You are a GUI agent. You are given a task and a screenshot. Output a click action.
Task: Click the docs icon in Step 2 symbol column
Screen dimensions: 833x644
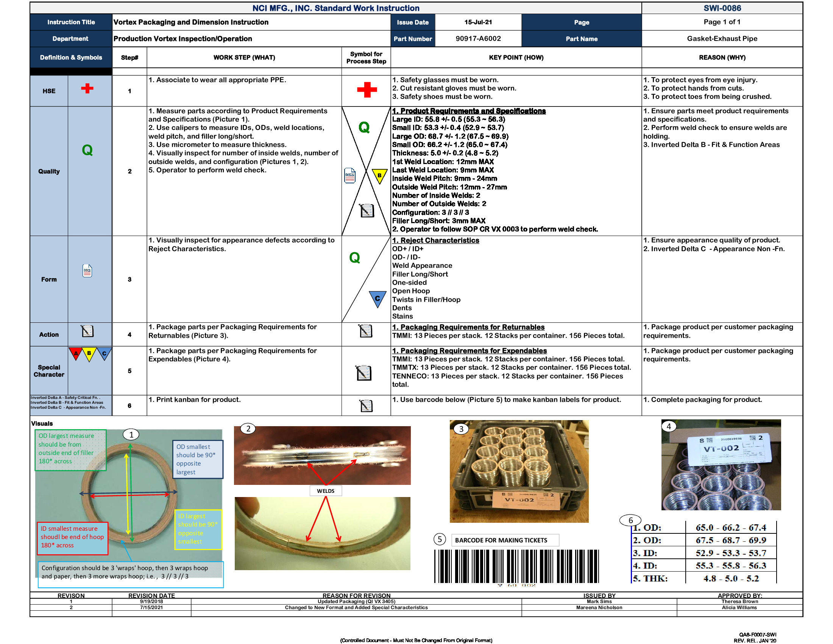coord(349,175)
